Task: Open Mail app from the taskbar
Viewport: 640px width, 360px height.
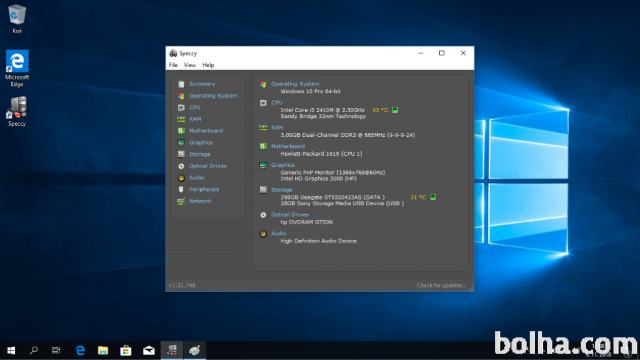Action: click(x=149, y=351)
